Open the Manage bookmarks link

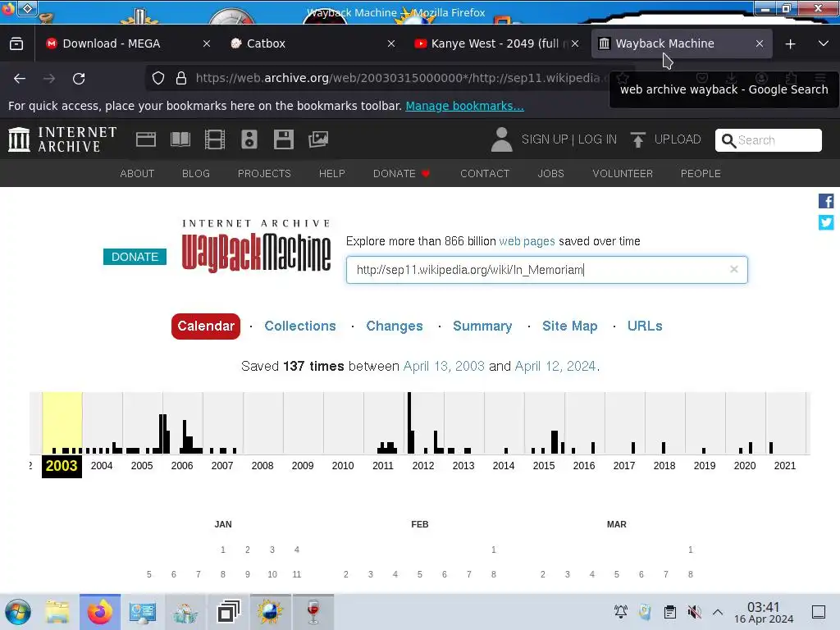464,106
